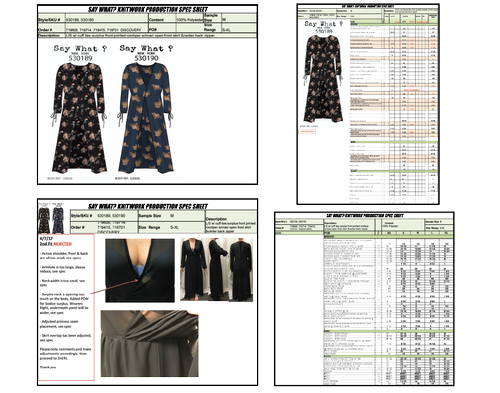Select the Style/SKU # field on first sheet
This screenshot has width=500, height=393.
coord(93,19)
